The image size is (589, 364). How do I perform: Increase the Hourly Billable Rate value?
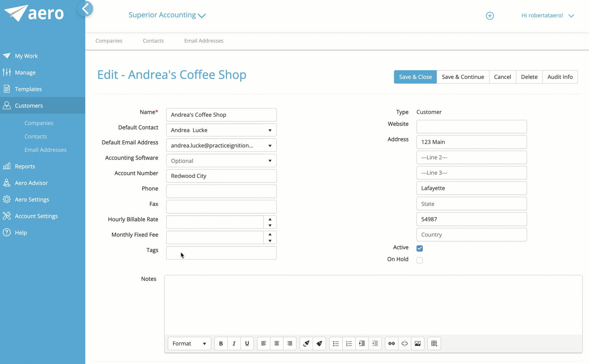tap(270, 219)
